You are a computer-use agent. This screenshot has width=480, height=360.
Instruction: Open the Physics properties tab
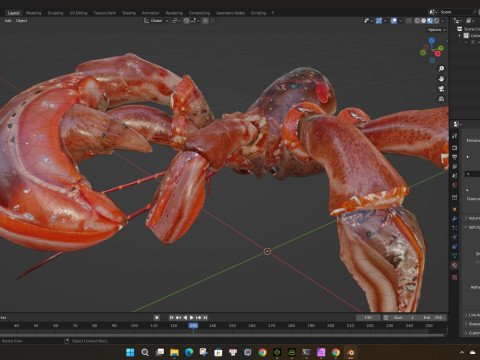(x=455, y=237)
